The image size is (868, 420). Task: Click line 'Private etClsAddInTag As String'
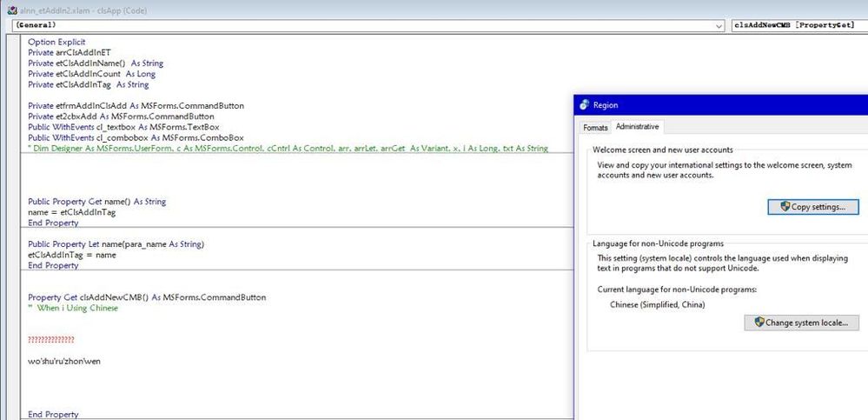[88, 84]
